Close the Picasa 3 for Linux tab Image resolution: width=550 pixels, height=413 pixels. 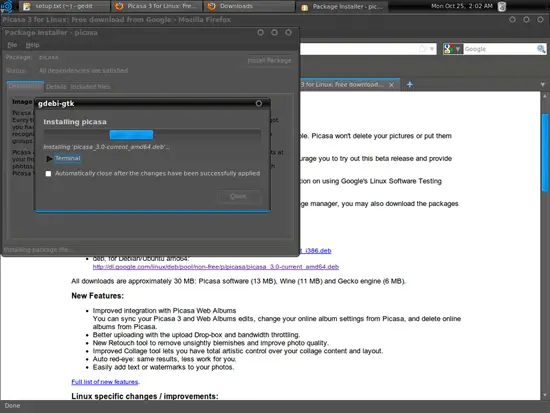click(391, 85)
